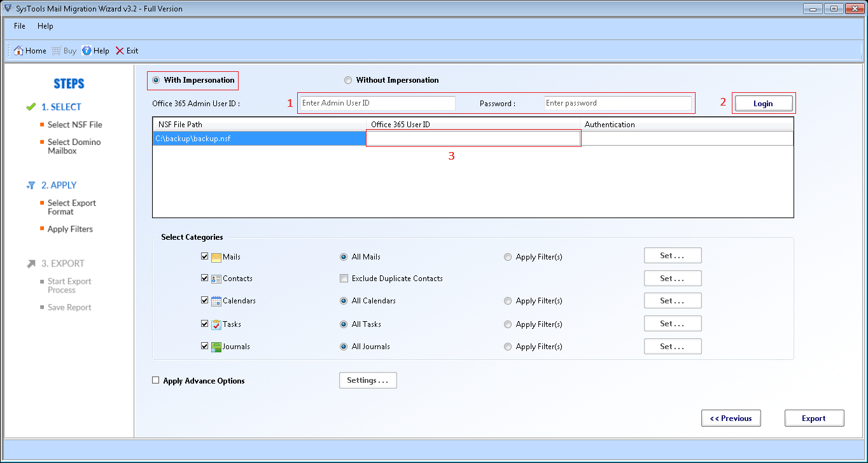Click the SysTools app icon in title bar
Viewport: 868px width, 463px height.
(8, 8)
